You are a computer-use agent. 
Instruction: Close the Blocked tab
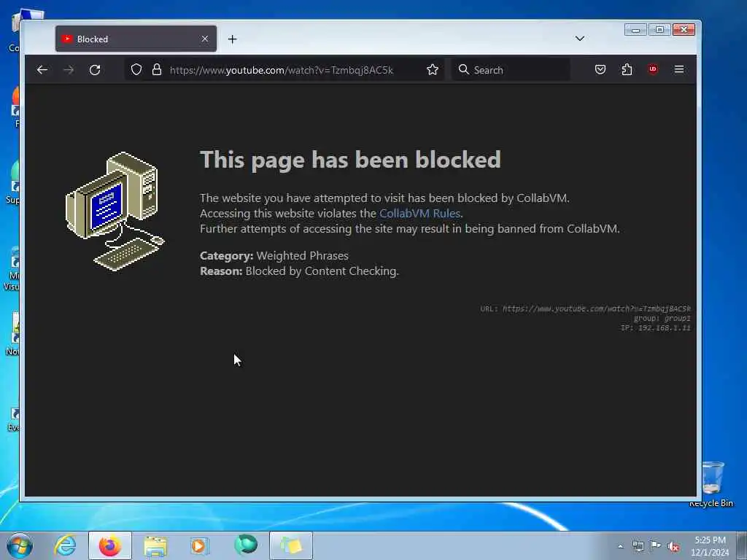click(205, 39)
